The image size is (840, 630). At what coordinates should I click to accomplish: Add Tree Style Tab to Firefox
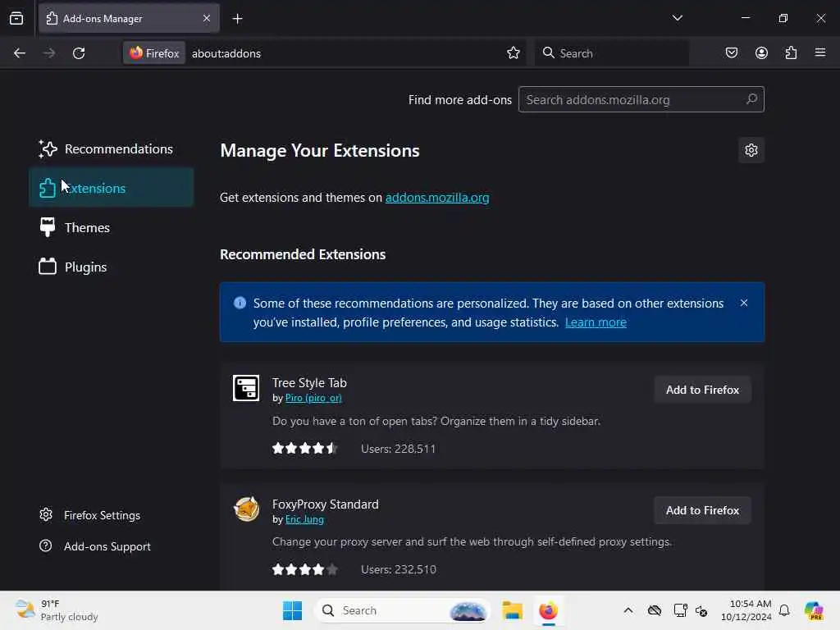pyautogui.click(x=702, y=390)
